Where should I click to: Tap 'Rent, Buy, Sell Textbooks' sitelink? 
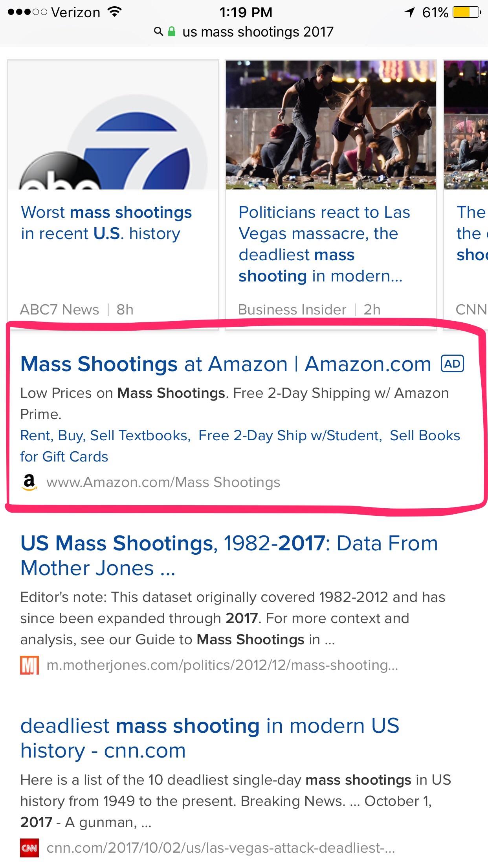[105, 436]
